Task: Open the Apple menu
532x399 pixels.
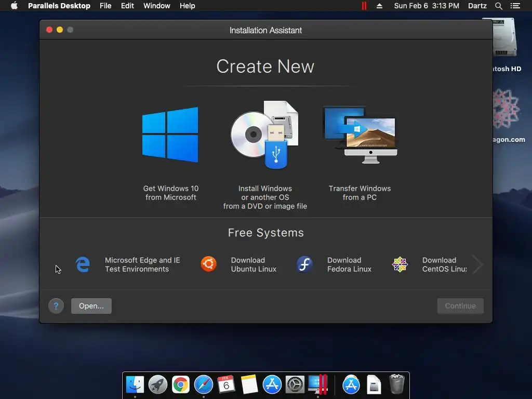Action: coord(14,6)
